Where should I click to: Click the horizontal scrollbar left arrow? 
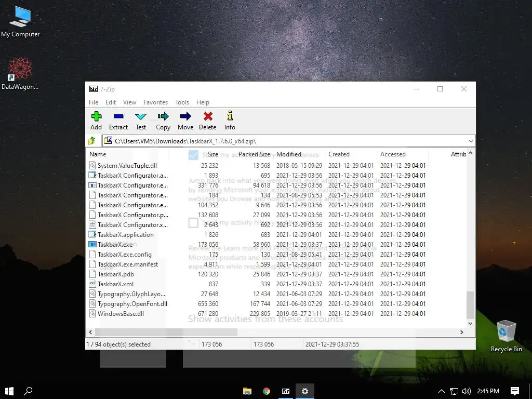coord(90,332)
